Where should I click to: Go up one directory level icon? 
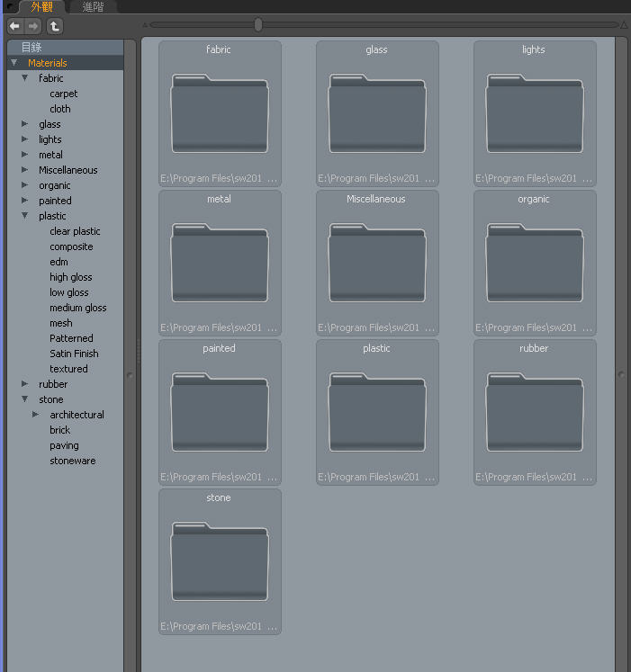pos(55,27)
